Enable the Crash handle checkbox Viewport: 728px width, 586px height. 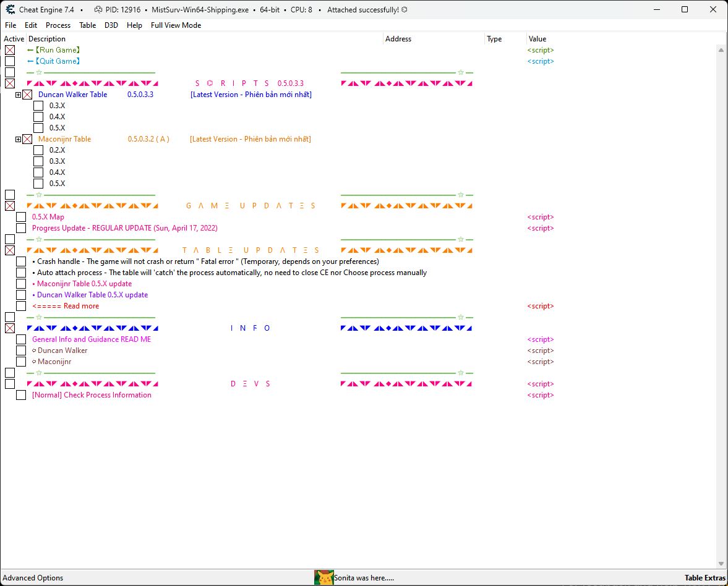(21, 261)
